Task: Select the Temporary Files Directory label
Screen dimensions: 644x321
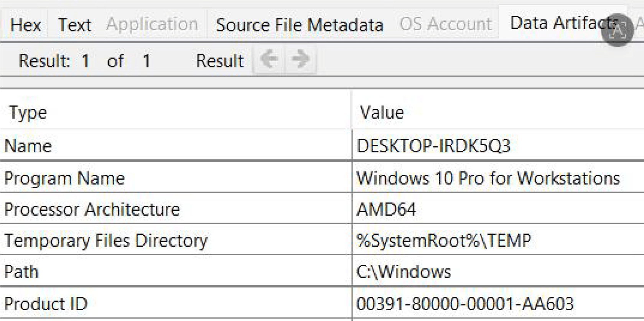Action: [106, 241]
